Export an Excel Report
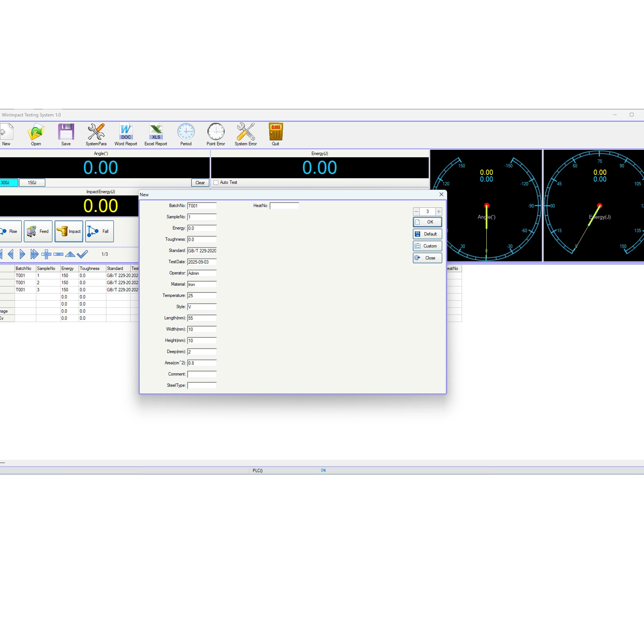644x644 pixels. click(156, 134)
